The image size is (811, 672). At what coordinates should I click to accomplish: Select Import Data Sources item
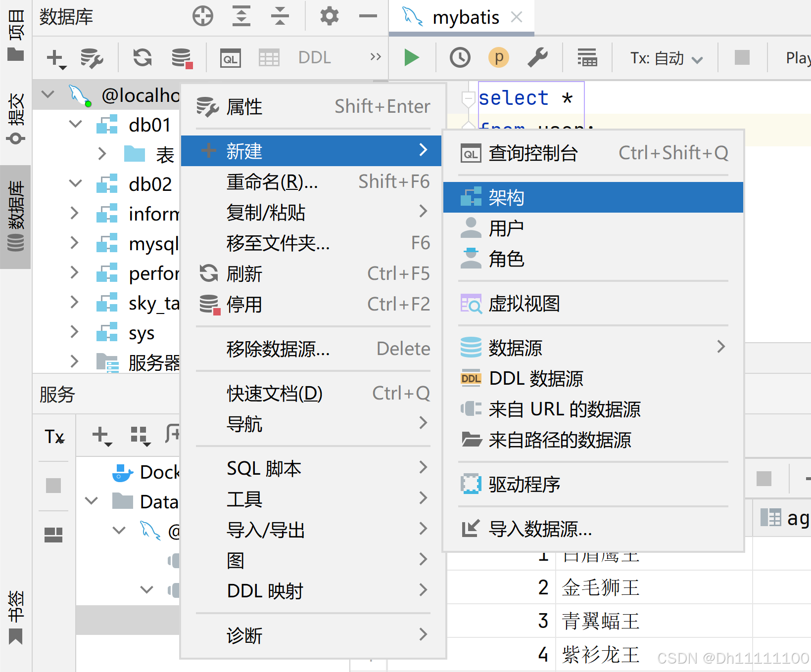coord(593,529)
